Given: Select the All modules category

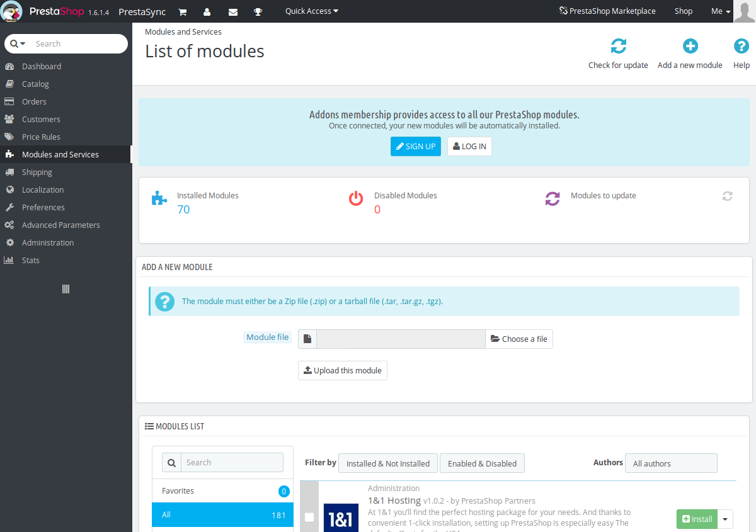Looking at the screenshot, I should tap(222, 514).
